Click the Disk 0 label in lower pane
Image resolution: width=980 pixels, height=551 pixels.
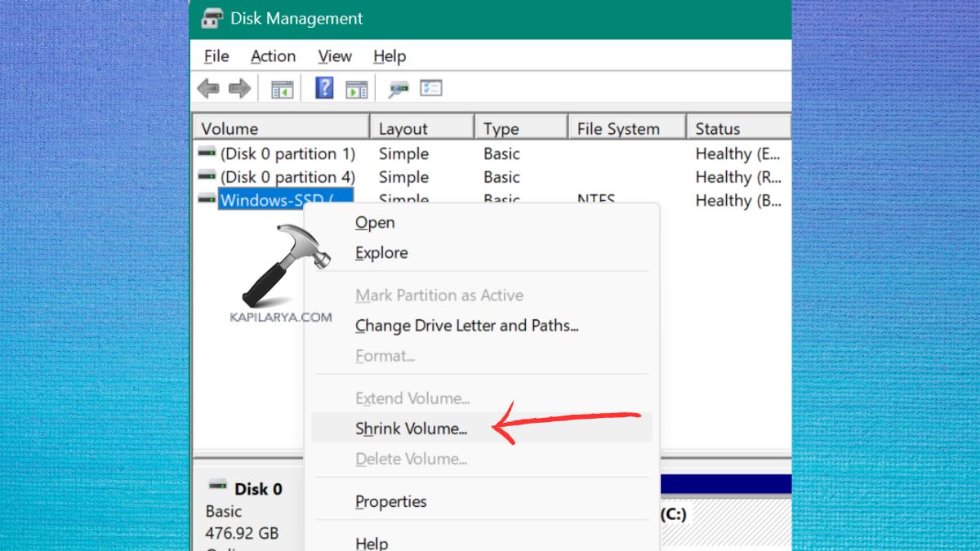pos(258,489)
